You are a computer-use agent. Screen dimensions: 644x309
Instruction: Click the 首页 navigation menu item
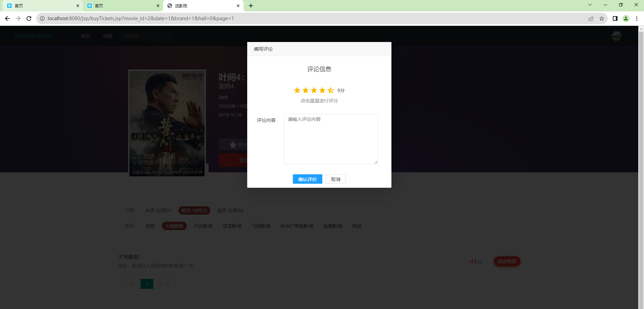click(85, 36)
